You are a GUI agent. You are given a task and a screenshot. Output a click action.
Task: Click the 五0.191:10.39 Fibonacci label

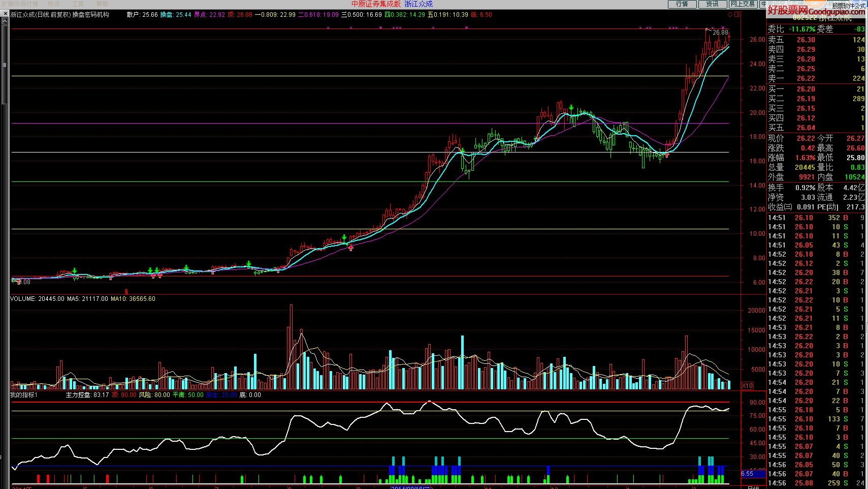pyautogui.click(x=447, y=15)
